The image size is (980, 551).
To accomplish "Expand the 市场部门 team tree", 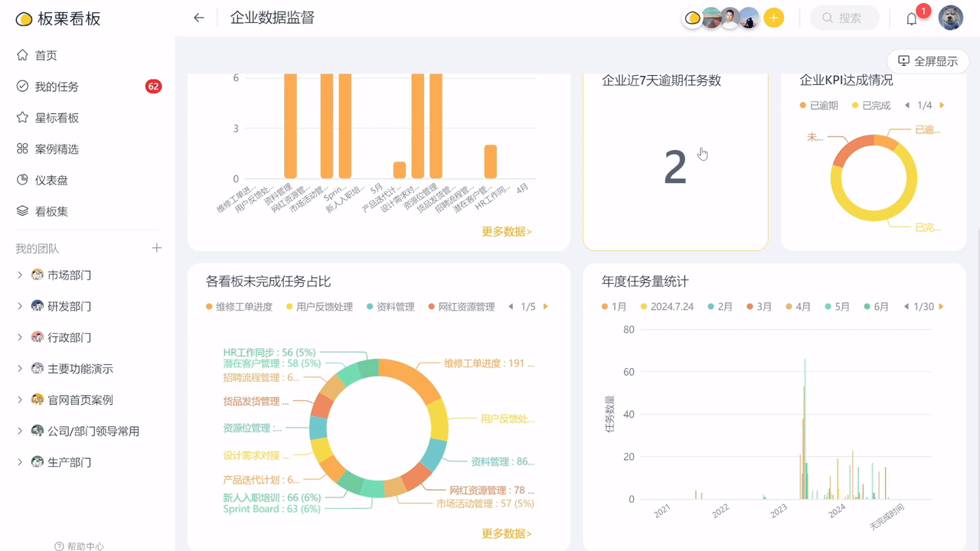I will click(x=20, y=275).
